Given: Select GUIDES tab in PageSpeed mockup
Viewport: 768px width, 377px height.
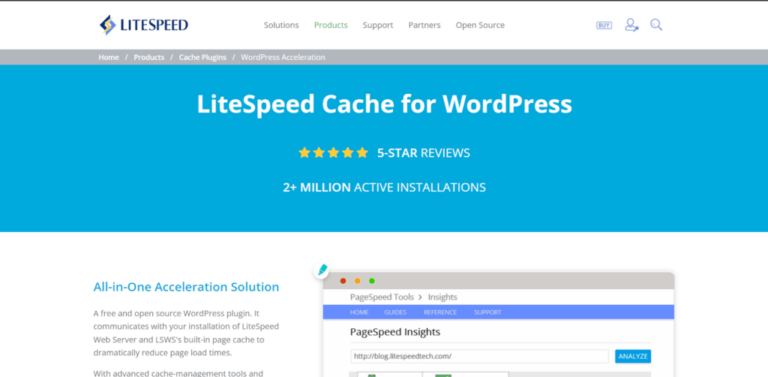Looking at the screenshot, I should click(x=395, y=312).
